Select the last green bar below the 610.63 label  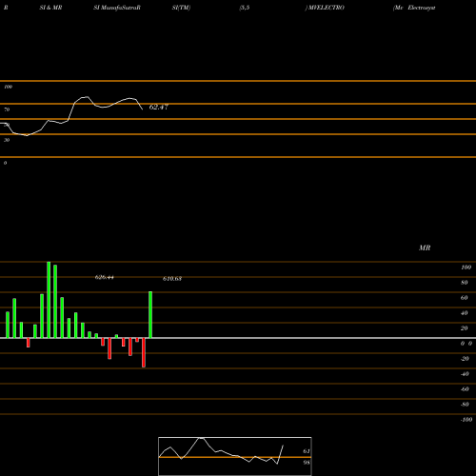pyautogui.click(x=150, y=314)
